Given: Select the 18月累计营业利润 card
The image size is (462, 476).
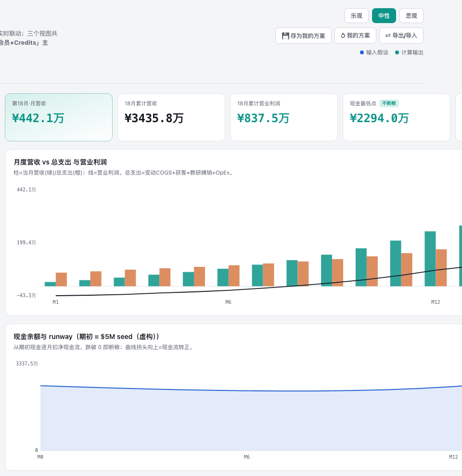Looking at the screenshot, I should pyautogui.click(x=284, y=117).
